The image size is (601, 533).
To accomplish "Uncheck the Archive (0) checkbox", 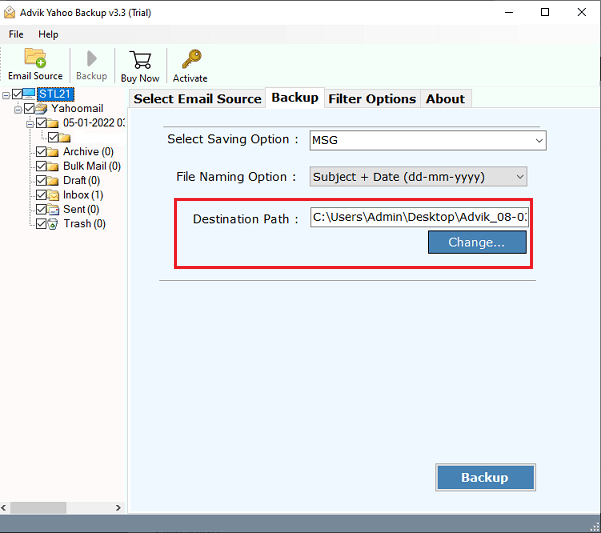I will point(41,152).
